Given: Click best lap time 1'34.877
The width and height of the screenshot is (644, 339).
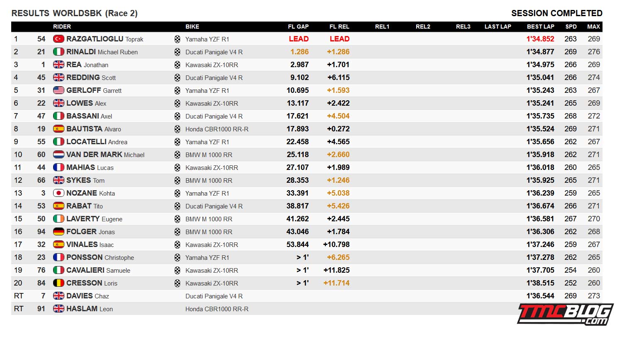Looking at the screenshot, I should click(x=540, y=52).
